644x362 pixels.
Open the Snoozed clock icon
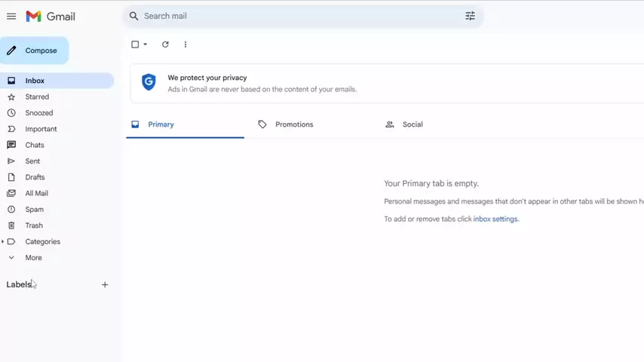click(x=11, y=113)
